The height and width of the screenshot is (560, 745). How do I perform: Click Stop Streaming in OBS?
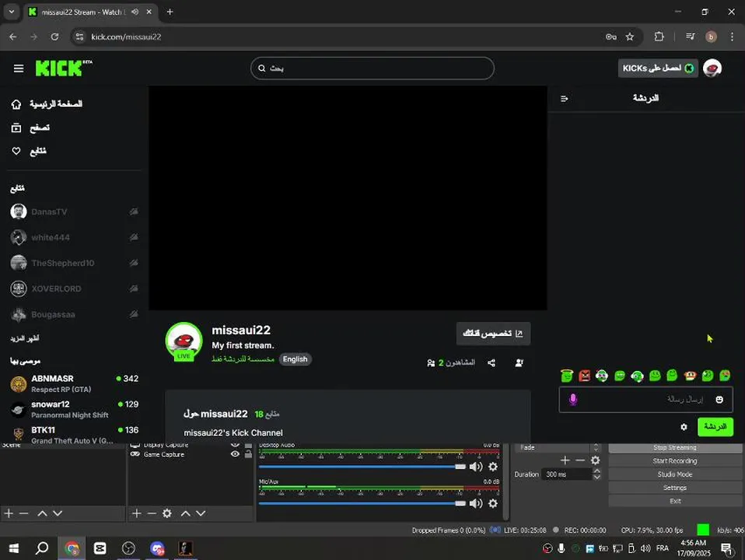point(675,448)
